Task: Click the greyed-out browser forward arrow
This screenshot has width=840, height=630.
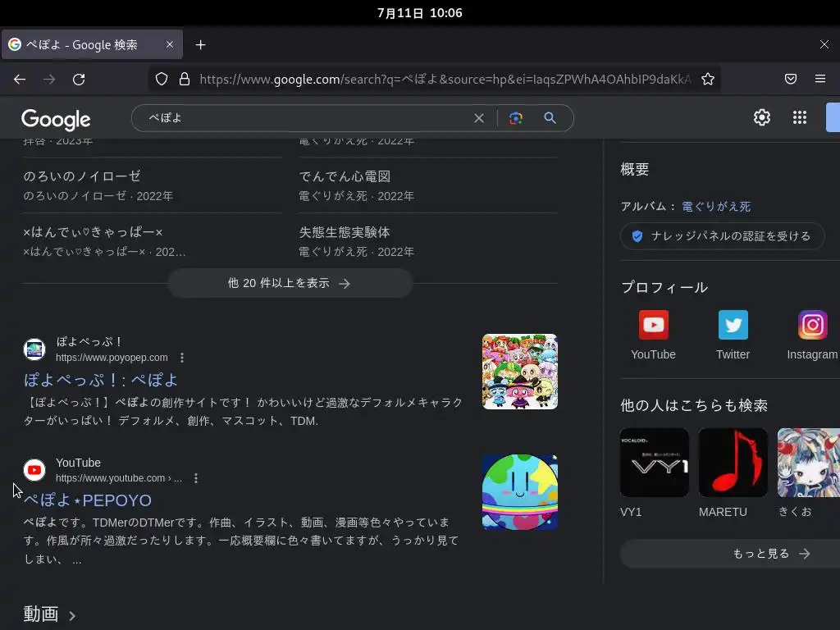Action: (49, 80)
